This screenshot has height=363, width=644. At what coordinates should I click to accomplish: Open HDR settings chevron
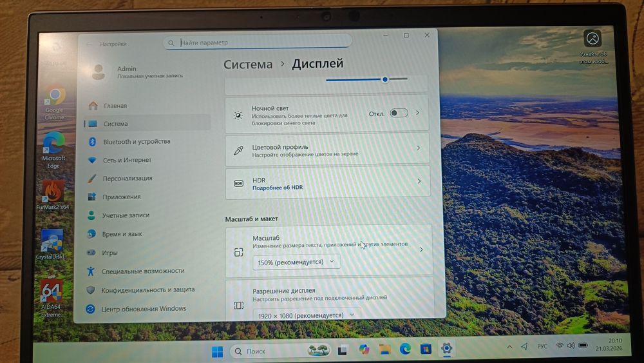coord(419,181)
